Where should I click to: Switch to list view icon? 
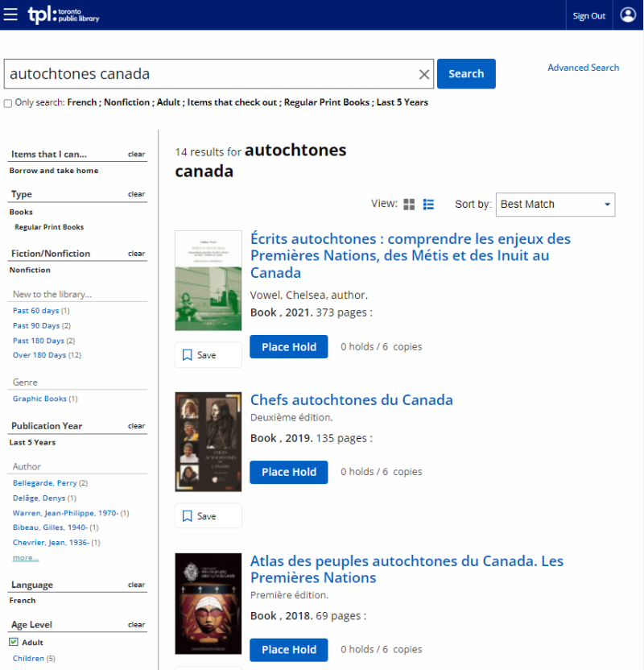click(x=428, y=205)
